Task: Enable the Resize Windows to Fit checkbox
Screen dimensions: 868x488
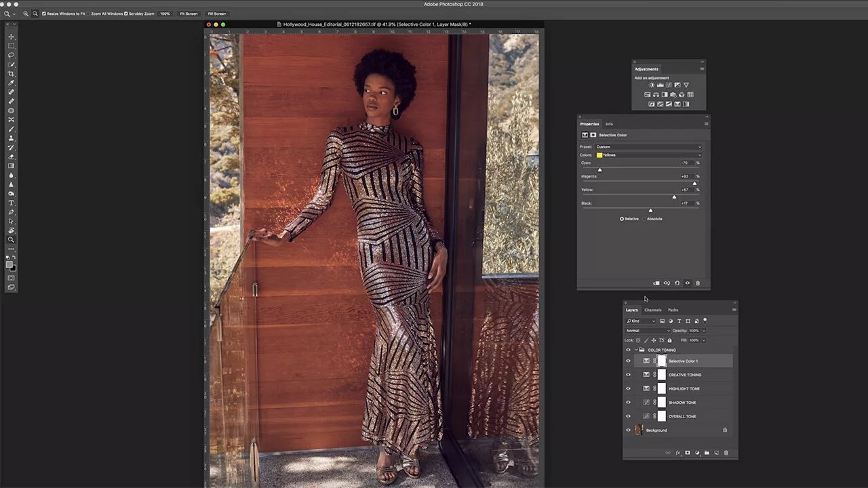Action: click(x=45, y=14)
